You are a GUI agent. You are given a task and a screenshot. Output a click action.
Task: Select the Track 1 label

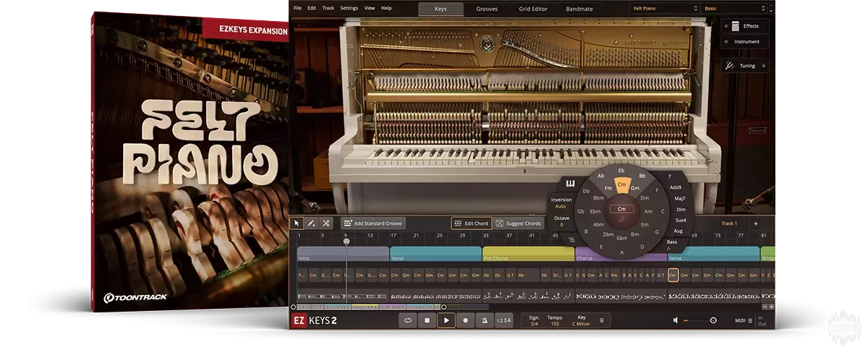(x=729, y=224)
